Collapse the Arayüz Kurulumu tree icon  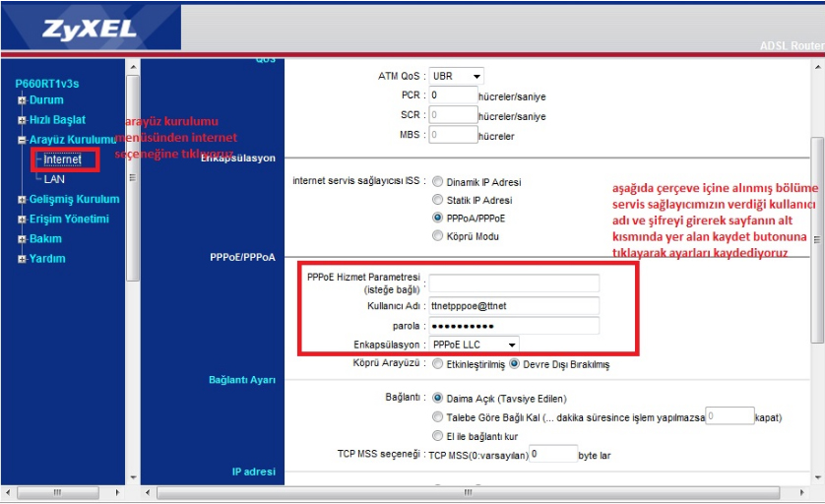point(21,141)
